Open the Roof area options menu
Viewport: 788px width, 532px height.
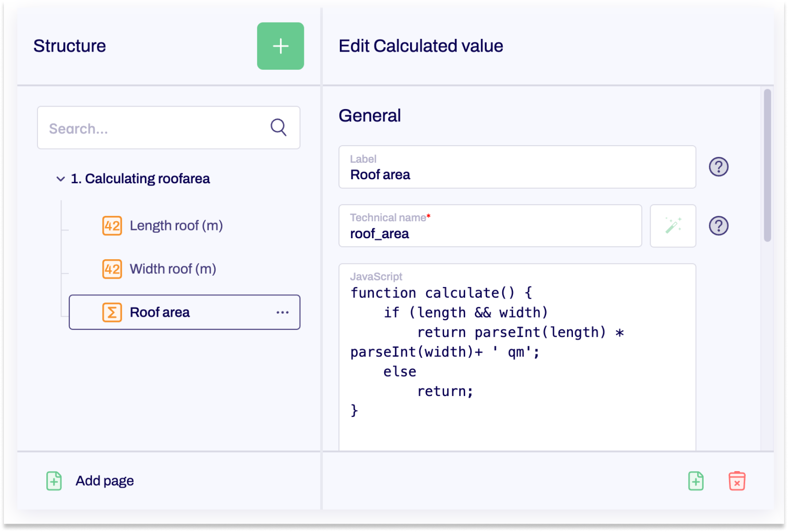(x=283, y=312)
